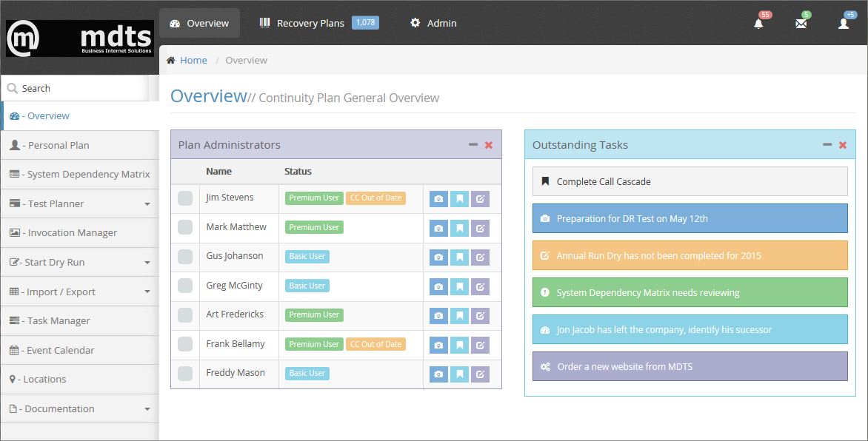The image size is (868, 441).
Task: Open the mail envelope icon
Action: [801, 23]
